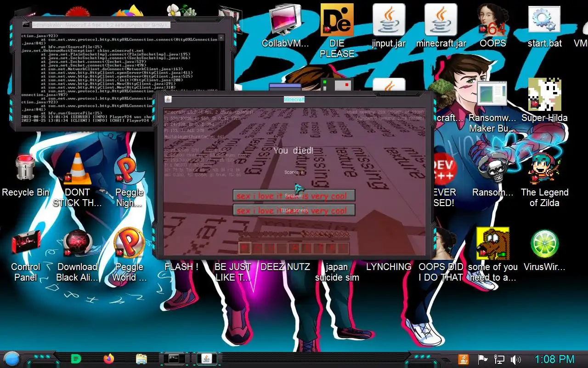This screenshot has height=368, width=588.
Task: Select the jinput.jar desktop file
Action: pyautogui.click(x=389, y=26)
